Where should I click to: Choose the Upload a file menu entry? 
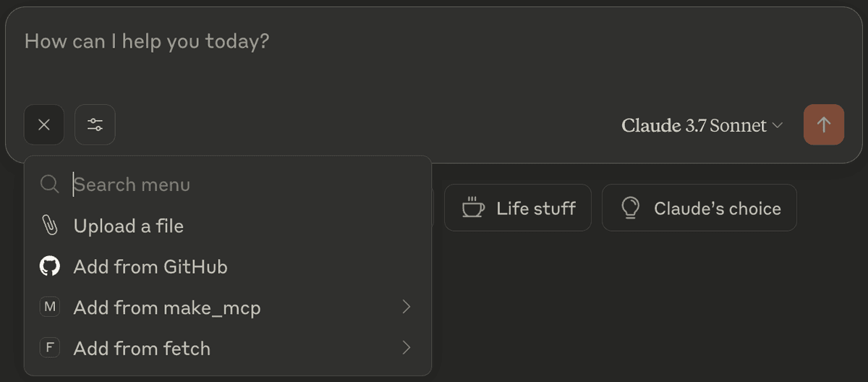point(228,226)
